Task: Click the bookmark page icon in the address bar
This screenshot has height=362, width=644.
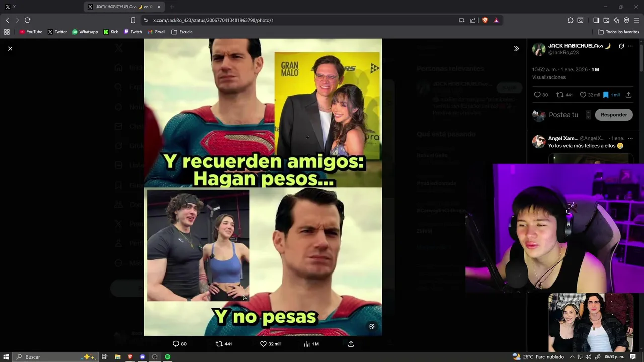Action: [x=133, y=20]
